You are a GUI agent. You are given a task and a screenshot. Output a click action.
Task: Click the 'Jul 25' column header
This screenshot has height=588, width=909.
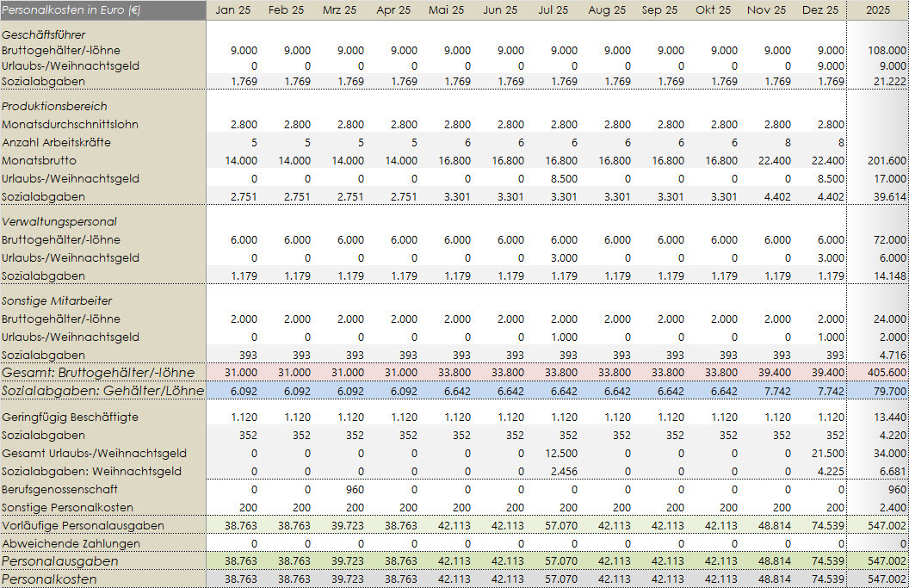(553, 9)
